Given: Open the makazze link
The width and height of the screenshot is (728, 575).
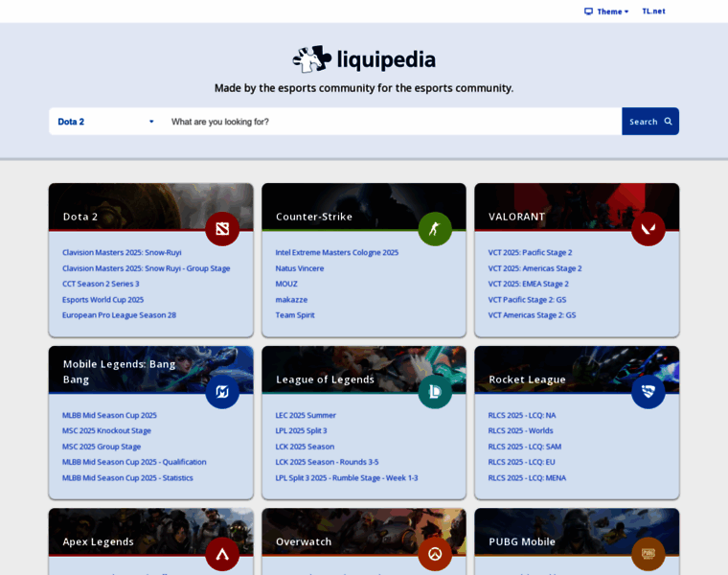Looking at the screenshot, I should coord(291,300).
